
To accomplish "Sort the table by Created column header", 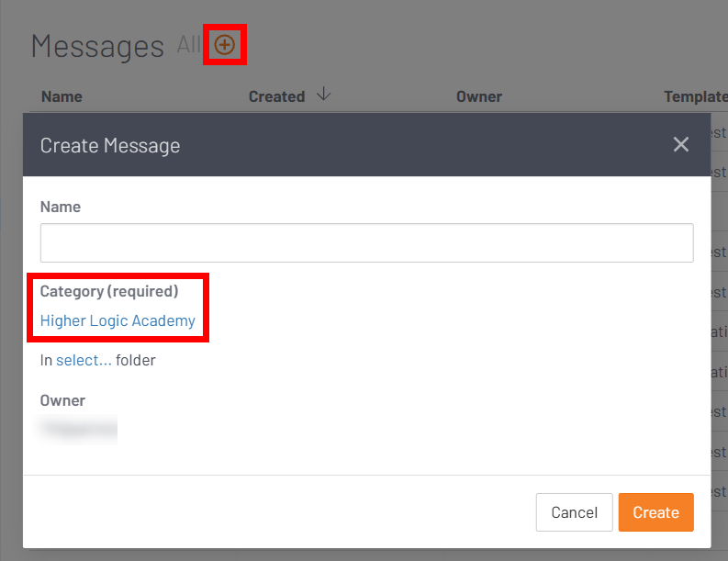I will (x=276, y=96).
